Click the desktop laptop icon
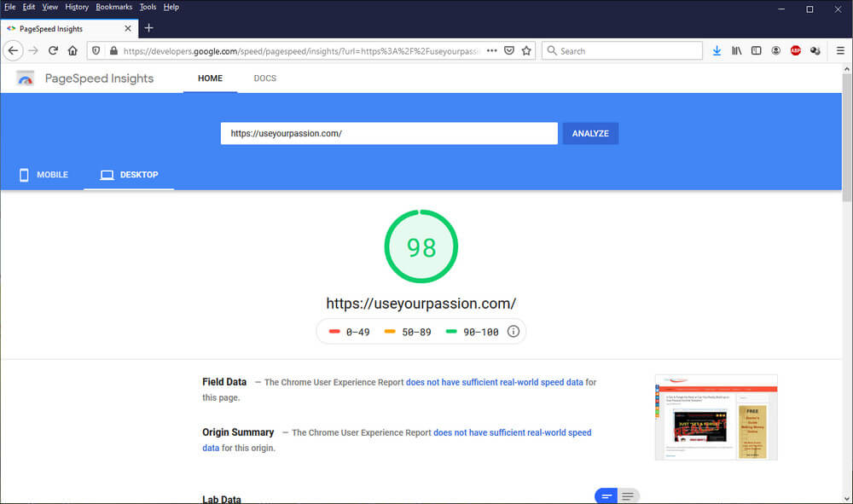The height and width of the screenshot is (504, 853). (x=107, y=175)
